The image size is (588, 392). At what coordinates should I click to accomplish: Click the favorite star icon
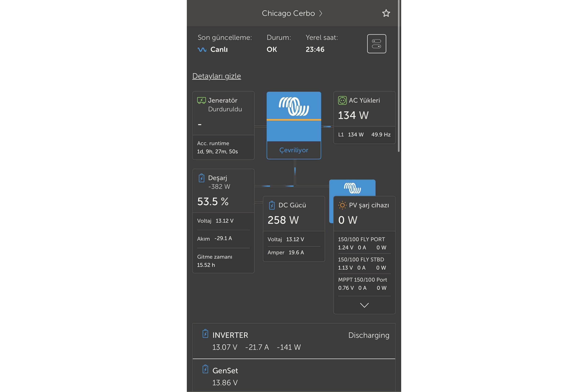pyautogui.click(x=386, y=13)
